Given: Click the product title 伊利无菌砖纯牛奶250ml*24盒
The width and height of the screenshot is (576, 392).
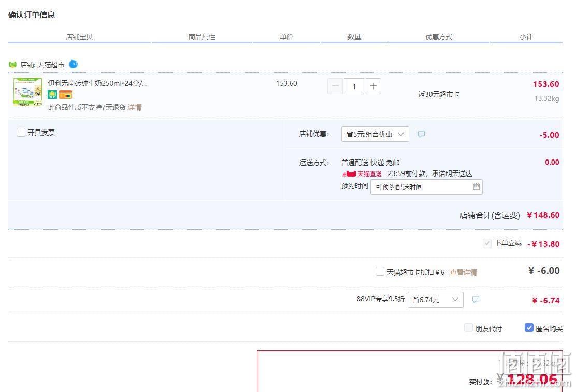Looking at the screenshot, I should coord(98,83).
